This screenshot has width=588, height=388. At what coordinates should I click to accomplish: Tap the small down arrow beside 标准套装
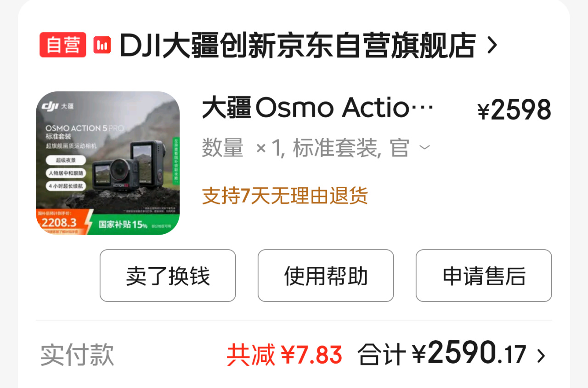point(425,148)
